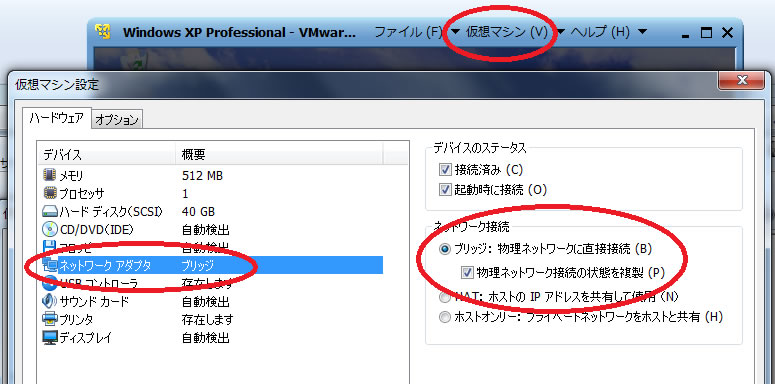
Task: Click the 512 MB memory value
Action: click(x=202, y=175)
